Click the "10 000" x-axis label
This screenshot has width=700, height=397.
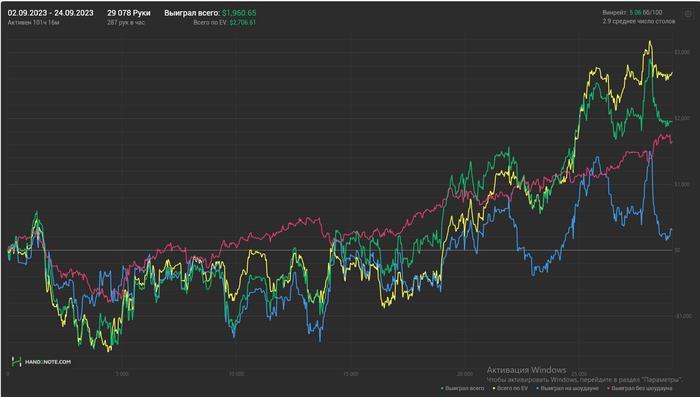pos(236,374)
